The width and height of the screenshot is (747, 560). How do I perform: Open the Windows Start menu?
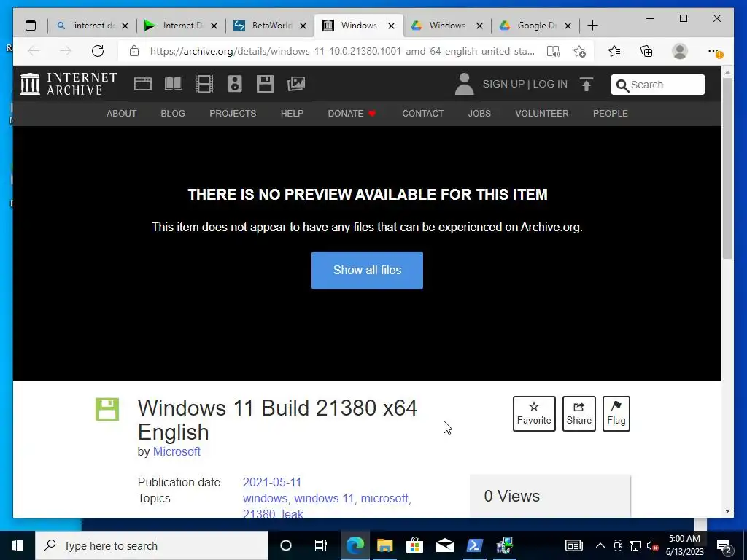[x=18, y=545]
